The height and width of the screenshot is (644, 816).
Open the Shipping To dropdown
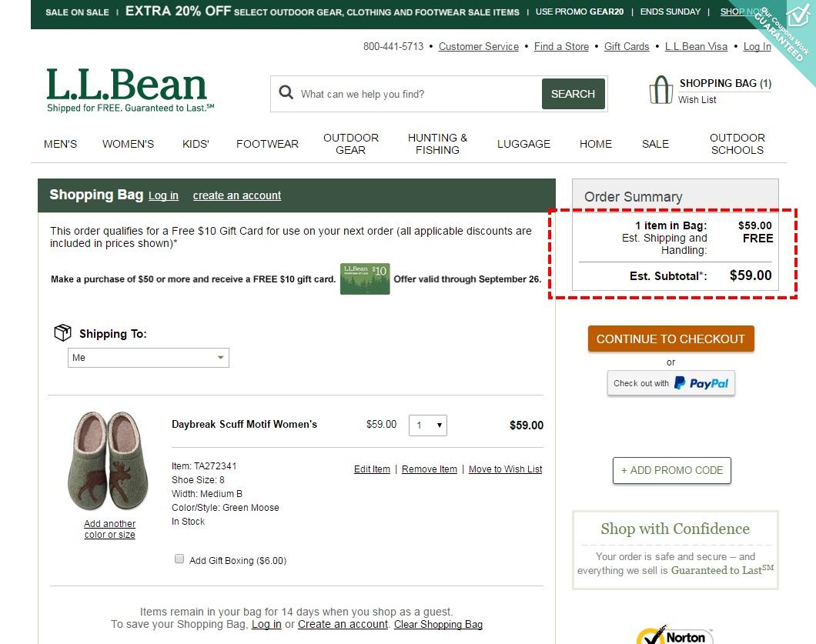tap(149, 358)
